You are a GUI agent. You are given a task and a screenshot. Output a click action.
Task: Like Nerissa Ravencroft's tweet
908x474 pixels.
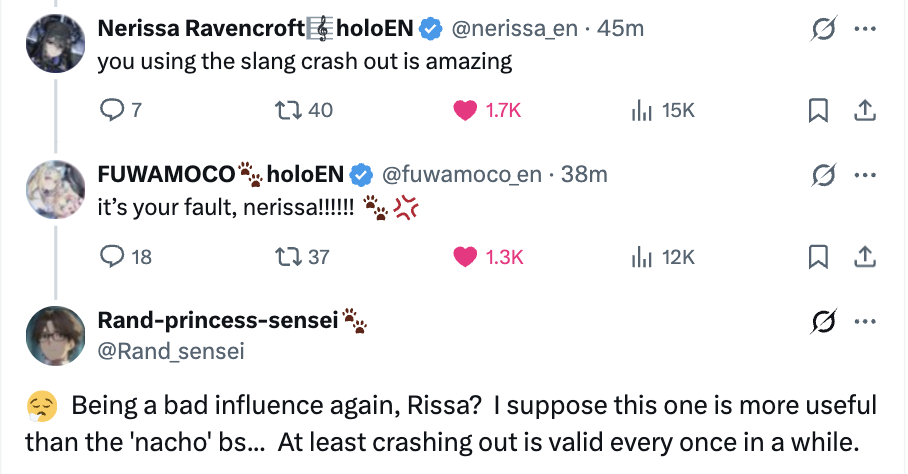click(x=465, y=110)
